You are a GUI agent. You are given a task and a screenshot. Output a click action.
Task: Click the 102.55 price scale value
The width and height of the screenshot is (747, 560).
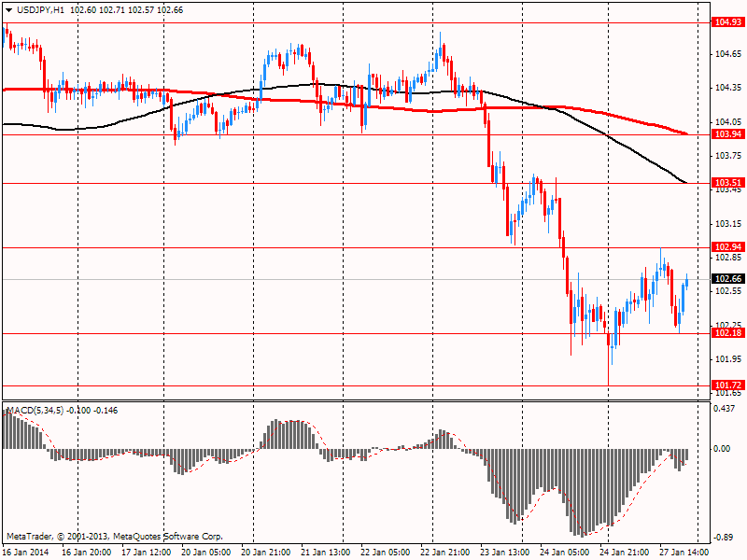click(x=728, y=291)
